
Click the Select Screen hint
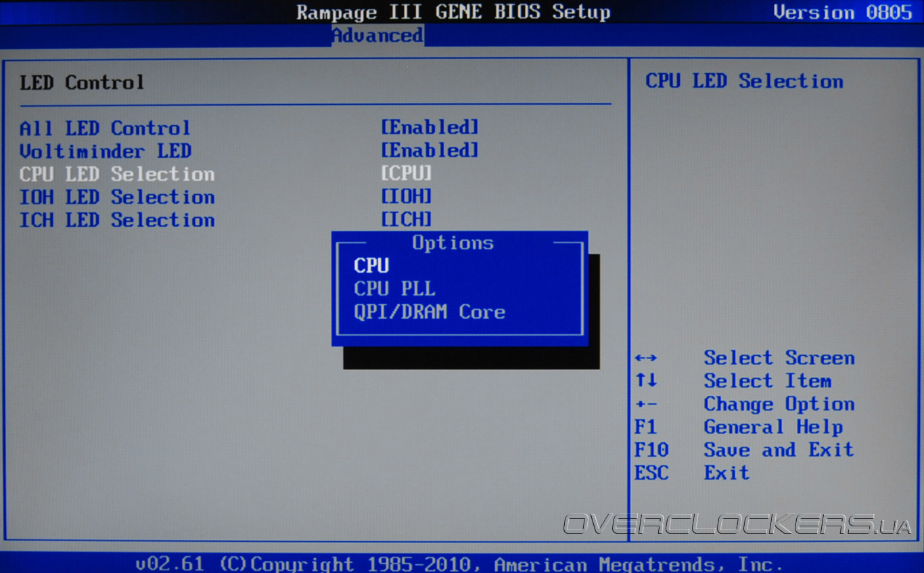[779, 358]
